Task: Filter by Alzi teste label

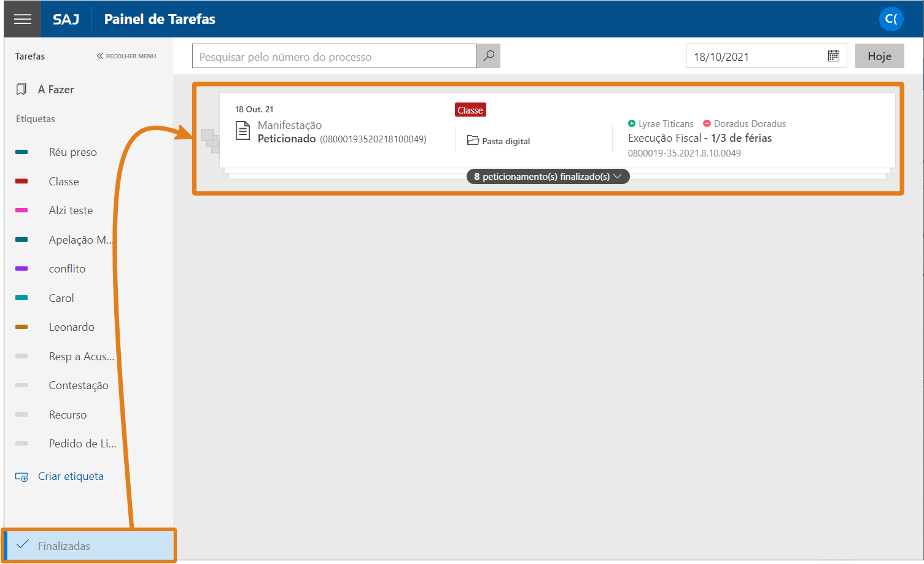Action: [x=71, y=211]
